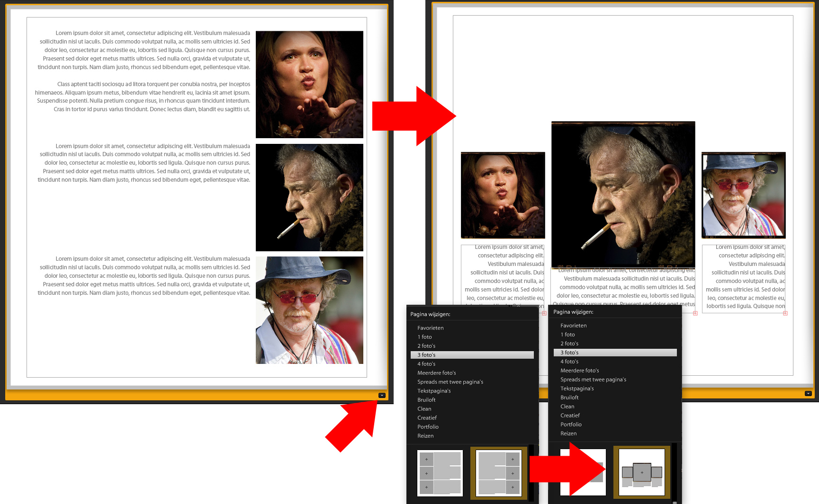Screen dimensions: 819x504
Task: Select layout thumbnail with photos on left side
Action: [x=440, y=473]
